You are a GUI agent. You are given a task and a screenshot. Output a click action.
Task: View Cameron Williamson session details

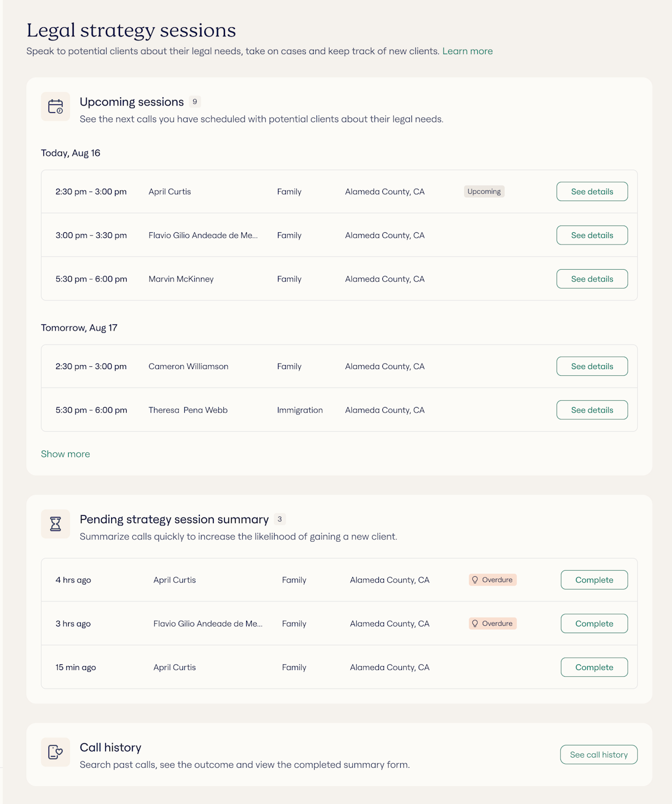coord(592,366)
